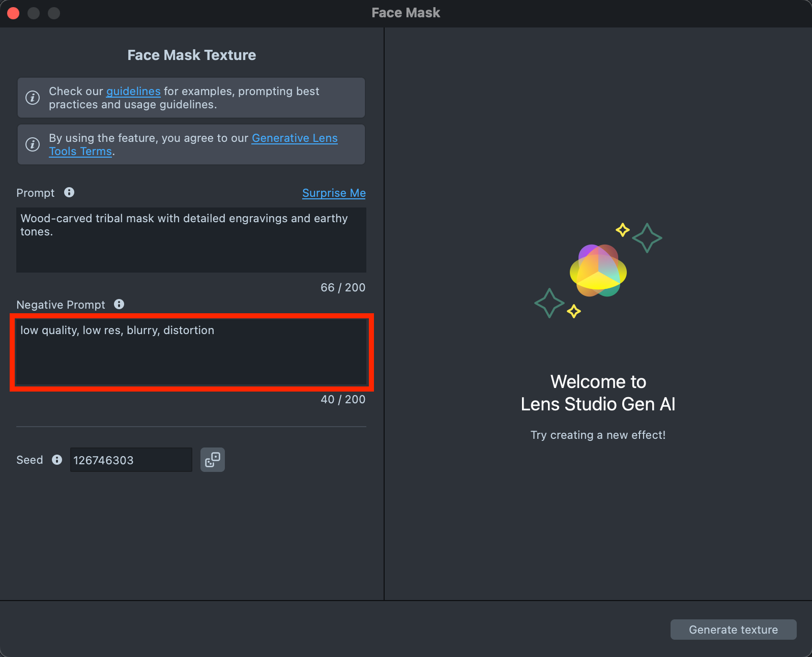
Task: Randomize the seed with the dice button
Action: (x=213, y=460)
